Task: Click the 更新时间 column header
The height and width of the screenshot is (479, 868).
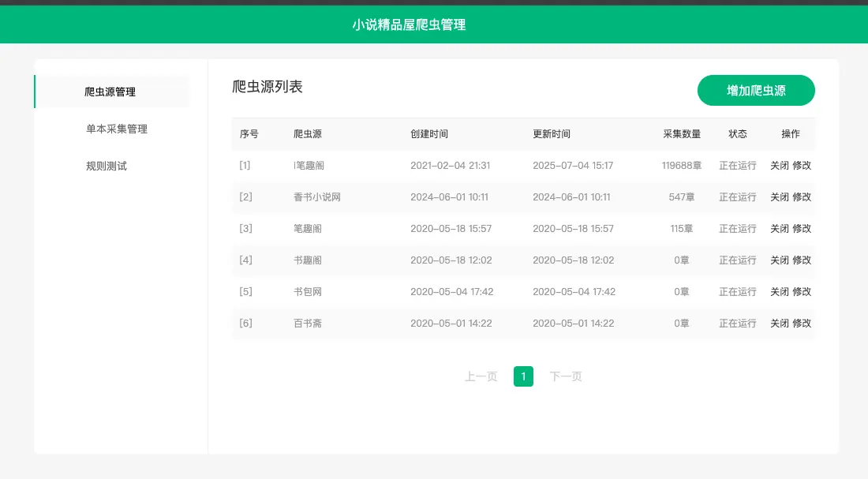Action: point(552,134)
